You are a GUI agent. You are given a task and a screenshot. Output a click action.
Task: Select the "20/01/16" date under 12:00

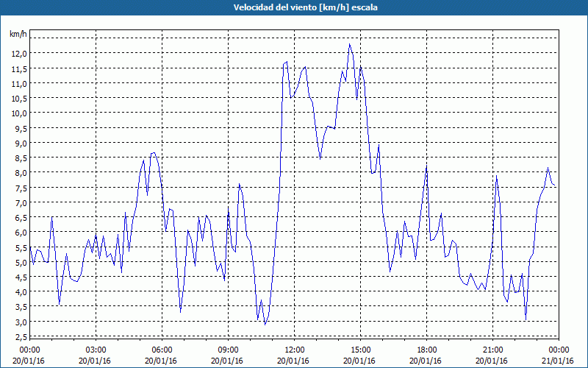[x=293, y=361]
